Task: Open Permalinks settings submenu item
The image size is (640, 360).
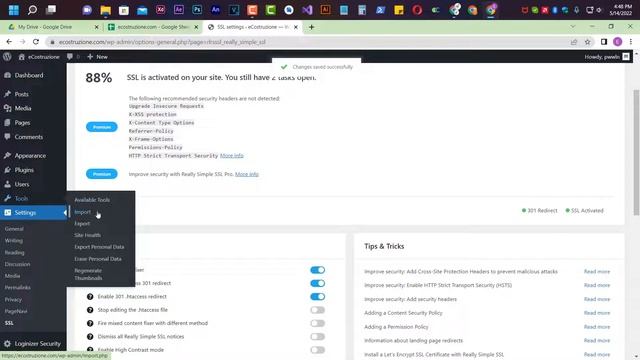Action: point(18,287)
